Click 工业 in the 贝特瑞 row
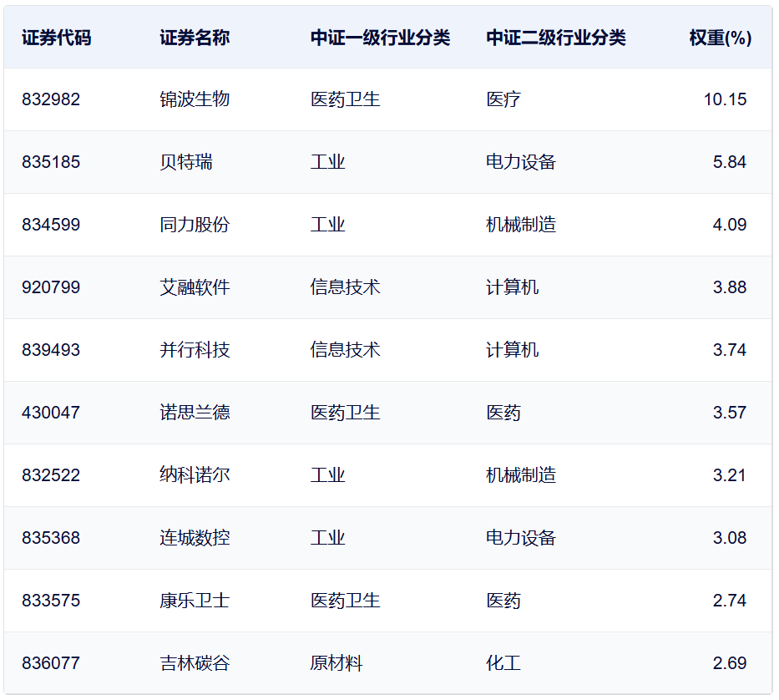779x700 pixels. click(x=327, y=162)
